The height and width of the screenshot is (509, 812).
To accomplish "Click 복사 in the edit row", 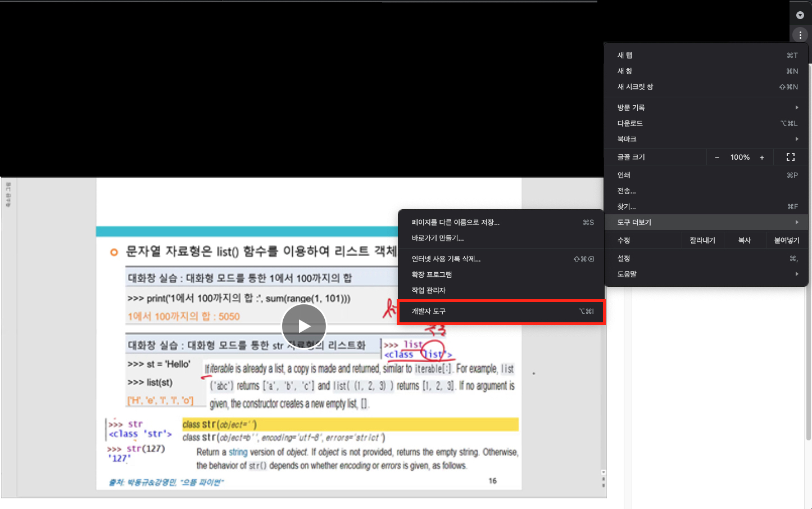I will click(x=745, y=240).
